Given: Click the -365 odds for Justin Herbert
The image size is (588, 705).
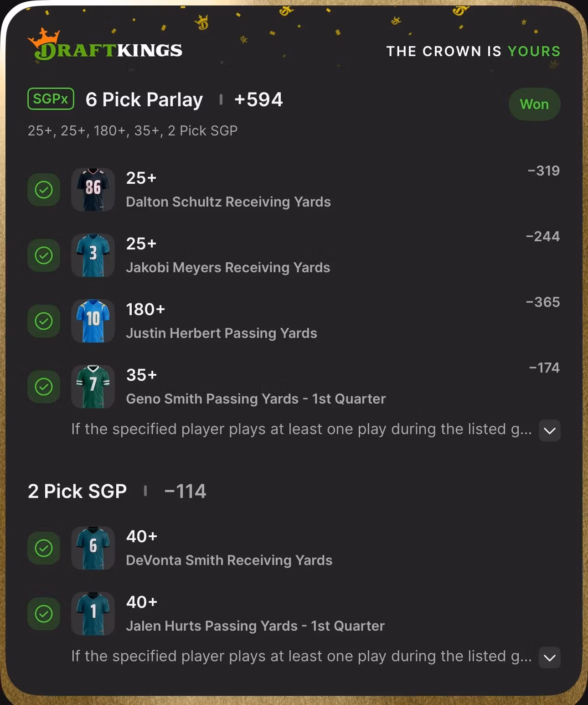Looking at the screenshot, I should coord(542,302).
